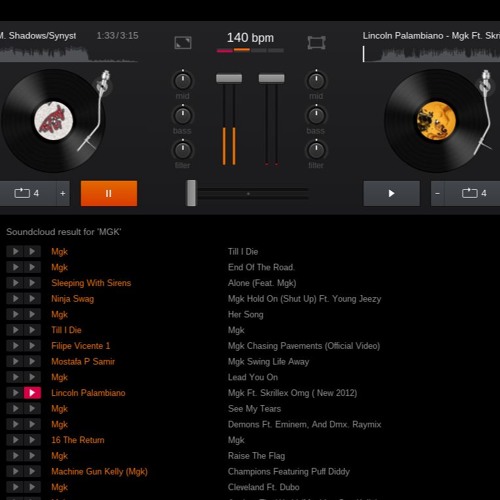Select the 'Raise The Flag' track title
Image resolution: width=500 pixels, height=500 pixels.
(256, 456)
